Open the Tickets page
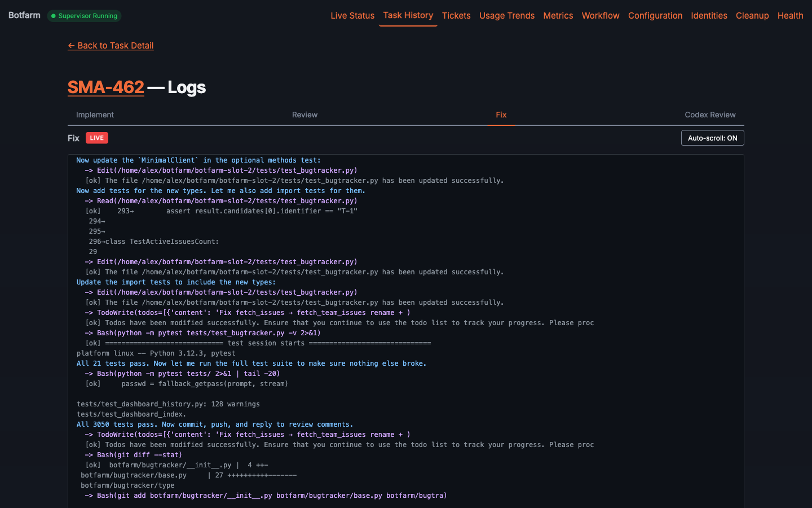Screen dimensions: 812x508 (456, 16)
